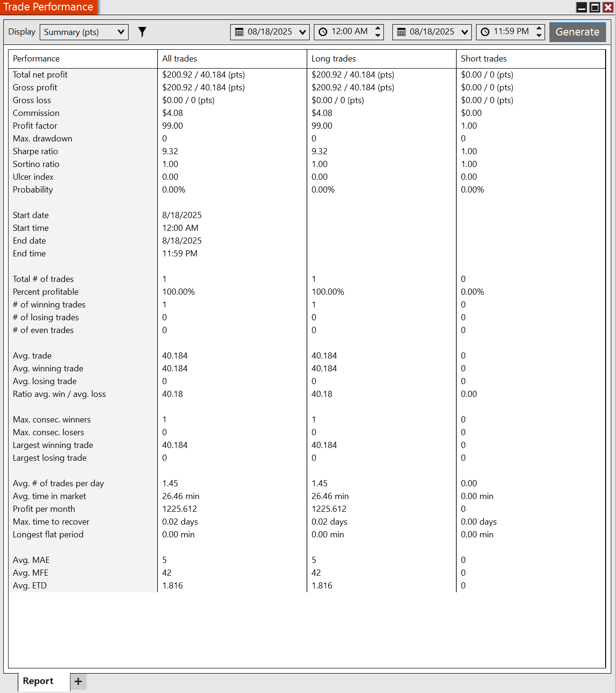
Task: Click All trades Profit per month 1225.612
Action: coord(180,509)
